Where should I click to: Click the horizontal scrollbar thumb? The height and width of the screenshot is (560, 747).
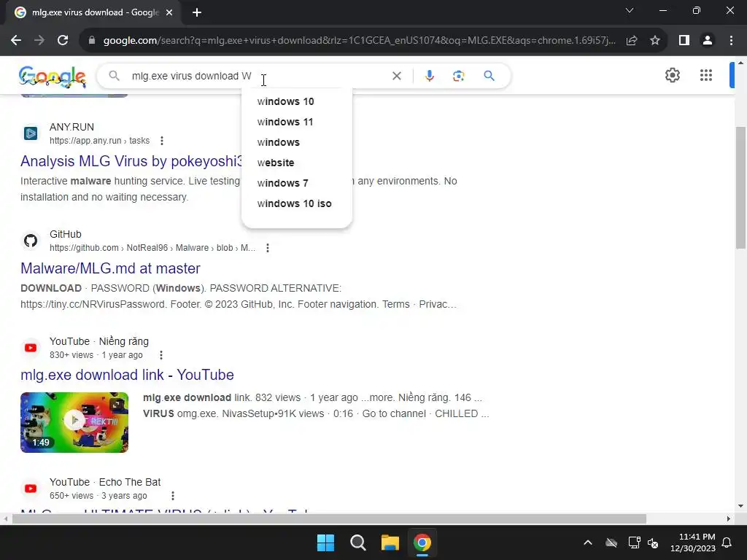tap(329, 518)
